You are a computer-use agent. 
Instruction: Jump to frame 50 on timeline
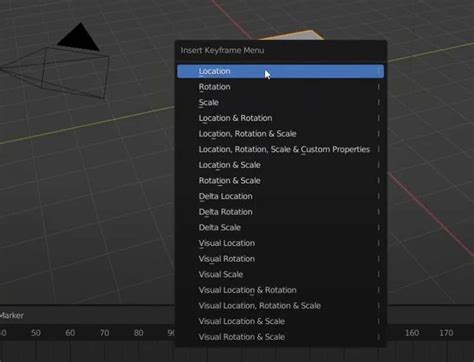pos(36,333)
